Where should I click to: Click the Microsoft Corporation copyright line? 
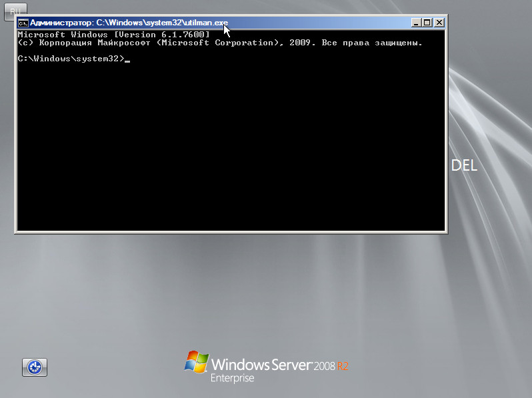point(220,43)
